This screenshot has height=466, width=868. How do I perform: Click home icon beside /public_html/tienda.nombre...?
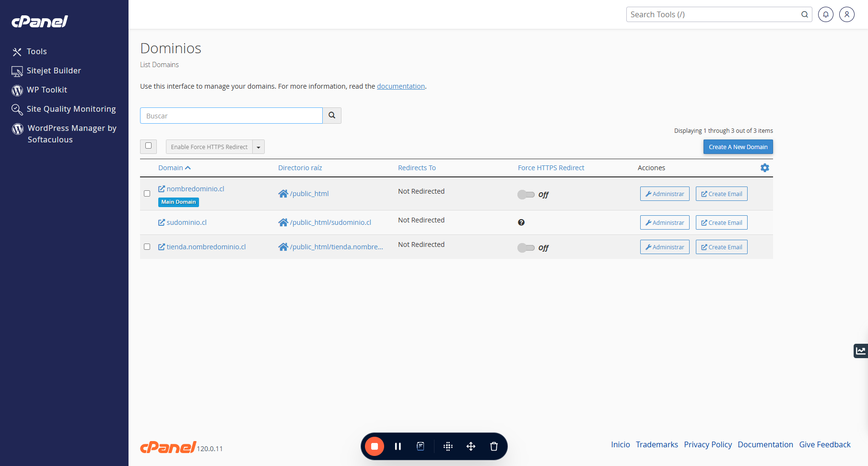[283, 247]
